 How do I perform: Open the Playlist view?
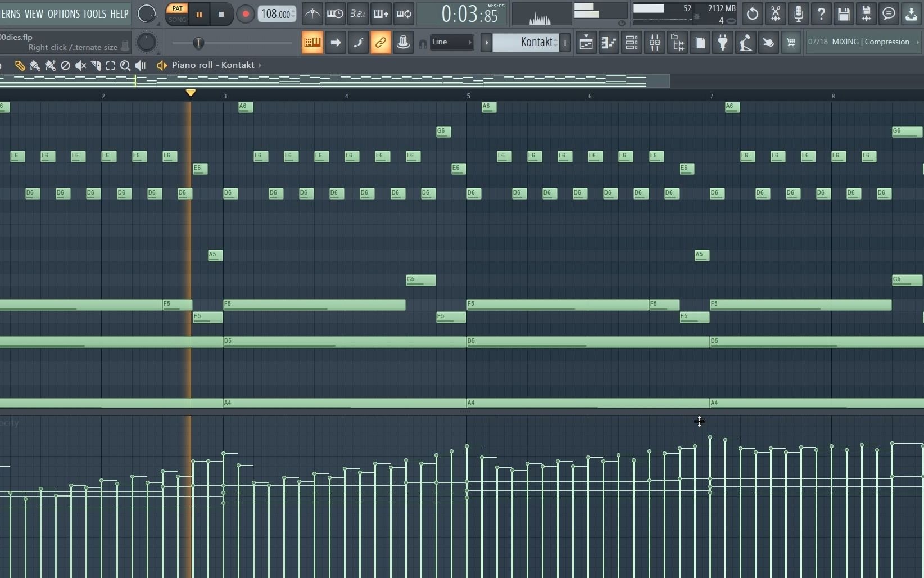(586, 42)
